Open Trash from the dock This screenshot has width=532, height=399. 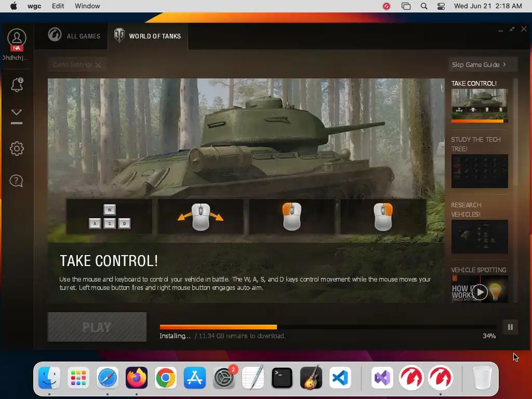[482, 378]
